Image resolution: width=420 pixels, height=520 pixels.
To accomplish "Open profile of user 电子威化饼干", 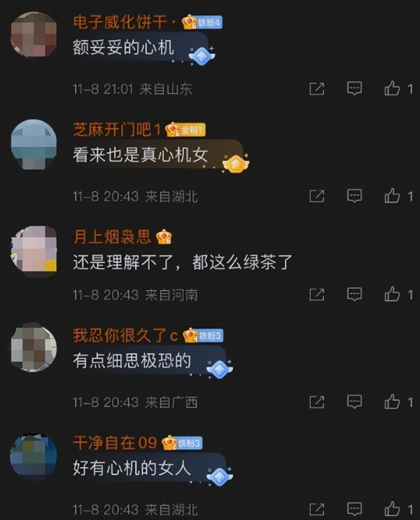I will point(120,22).
